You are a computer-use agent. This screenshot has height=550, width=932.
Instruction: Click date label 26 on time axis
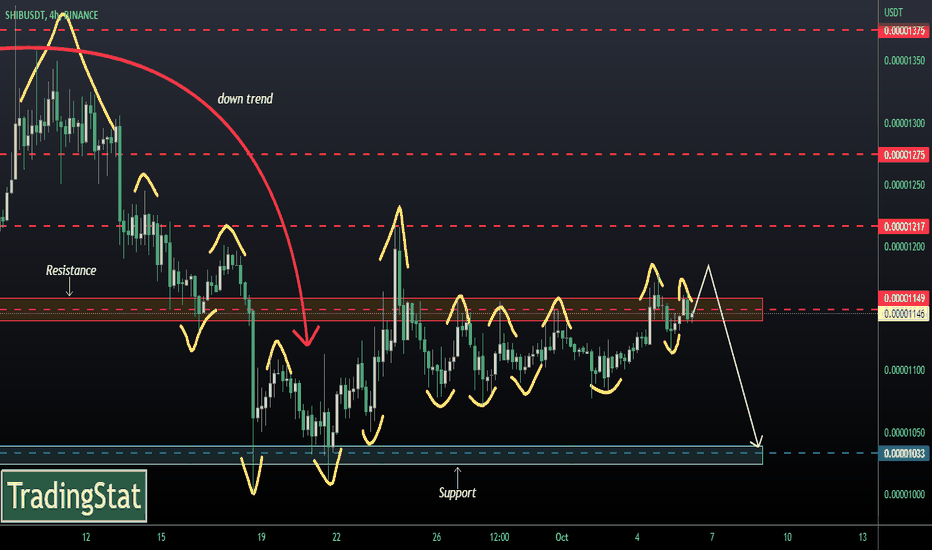[436, 538]
